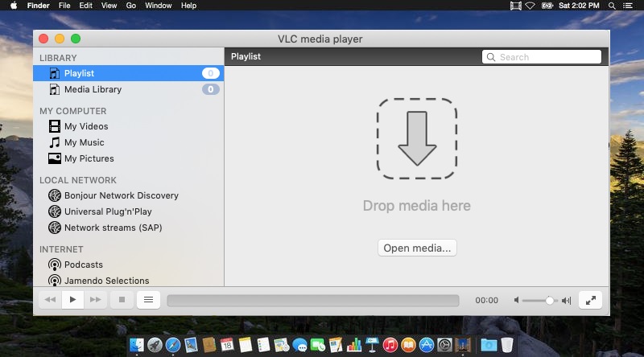
Task: Click the Playlist header label
Action: (246, 56)
